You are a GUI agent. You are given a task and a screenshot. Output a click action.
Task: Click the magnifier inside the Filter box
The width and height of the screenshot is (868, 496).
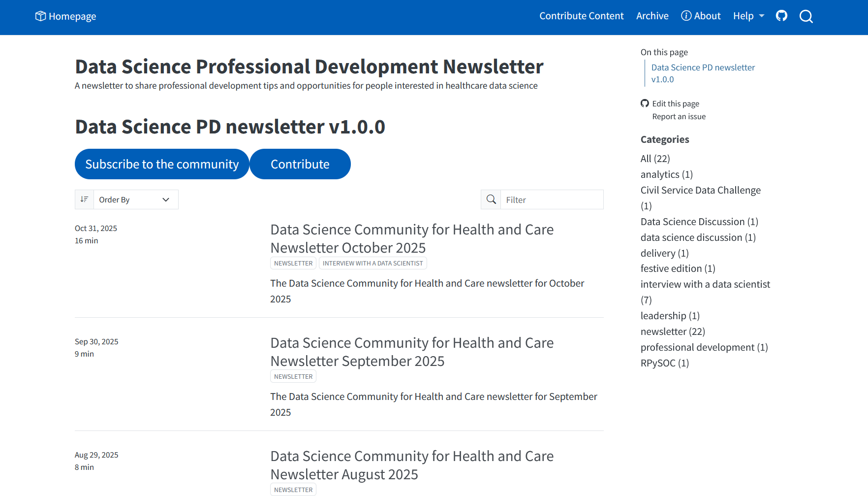pyautogui.click(x=491, y=199)
